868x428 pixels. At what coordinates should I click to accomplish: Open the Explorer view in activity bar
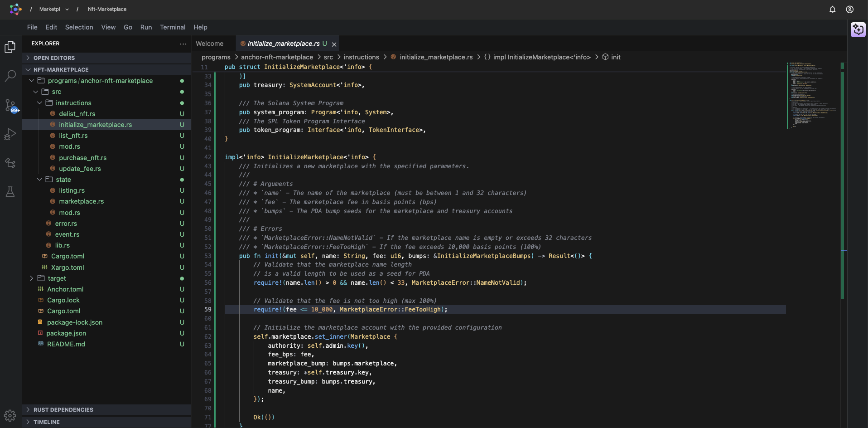[10, 47]
